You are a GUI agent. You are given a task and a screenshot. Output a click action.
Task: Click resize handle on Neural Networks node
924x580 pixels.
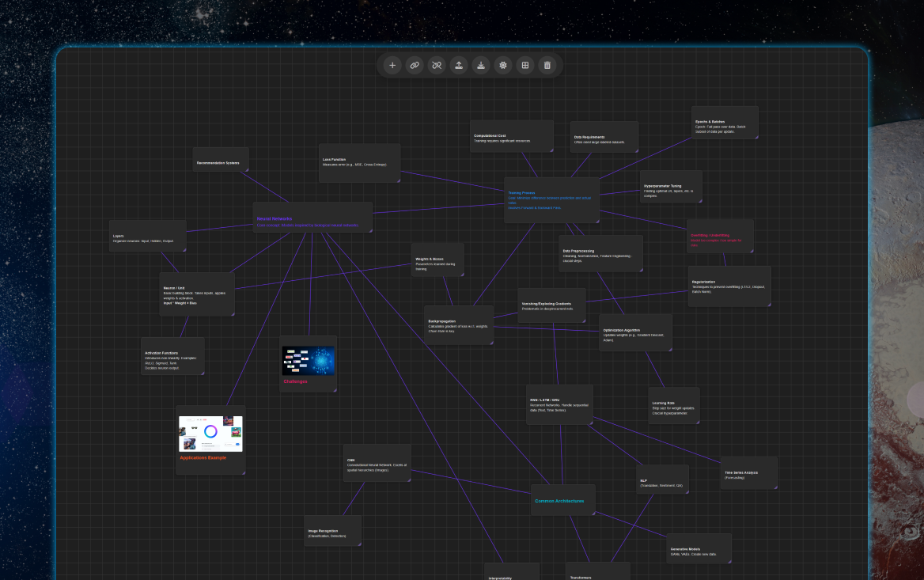370,230
